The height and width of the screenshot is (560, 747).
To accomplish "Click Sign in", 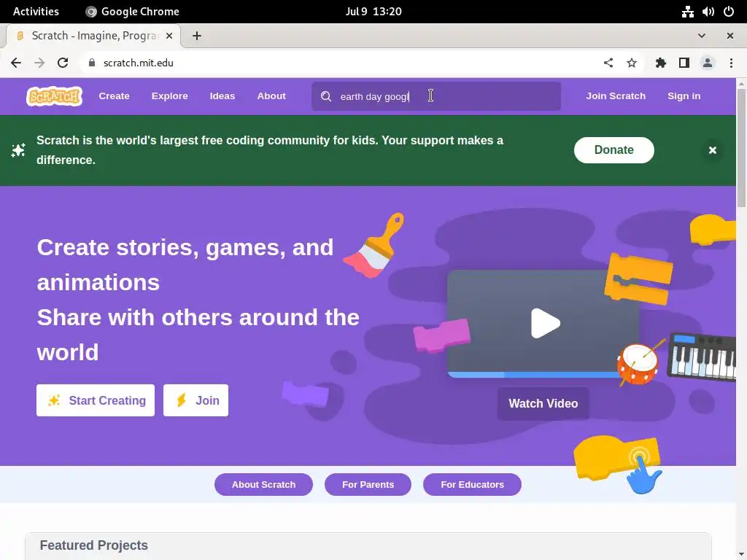I will point(684,96).
